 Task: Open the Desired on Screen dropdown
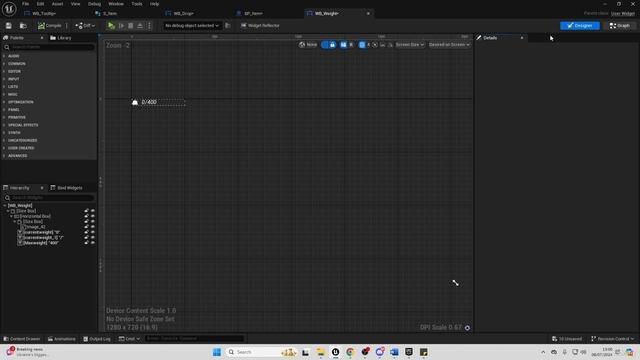click(x=449, y=45)
